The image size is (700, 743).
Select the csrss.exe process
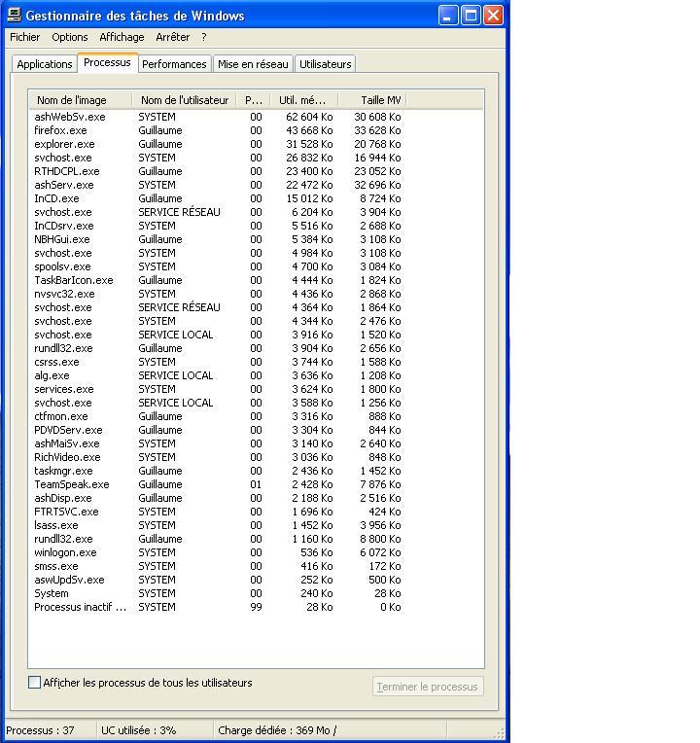(x=218, y=362)
